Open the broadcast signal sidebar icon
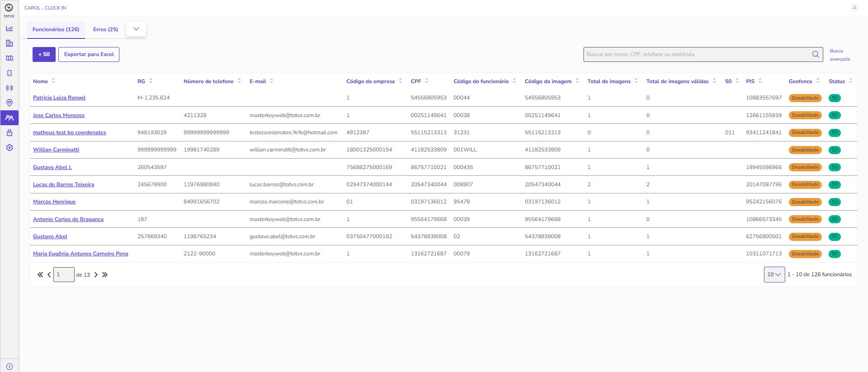Image resolution: width=868 pixels, height=372 pixels. (9, 88)
